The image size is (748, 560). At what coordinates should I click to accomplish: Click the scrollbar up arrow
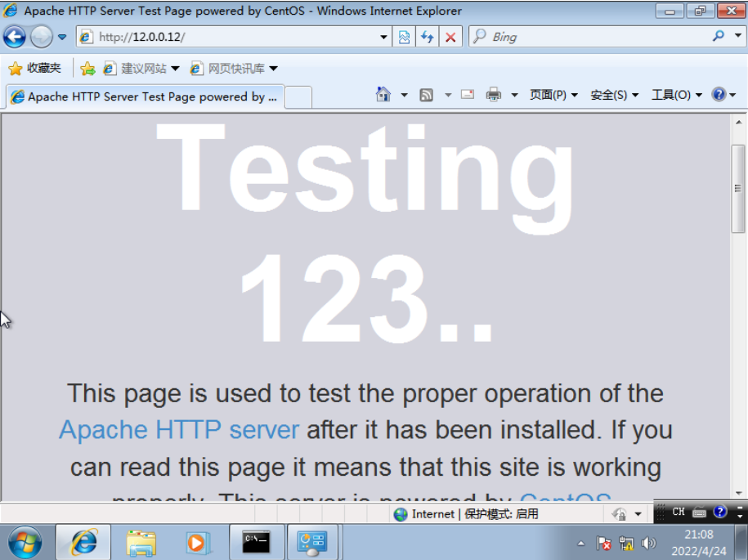click(738, 123)
